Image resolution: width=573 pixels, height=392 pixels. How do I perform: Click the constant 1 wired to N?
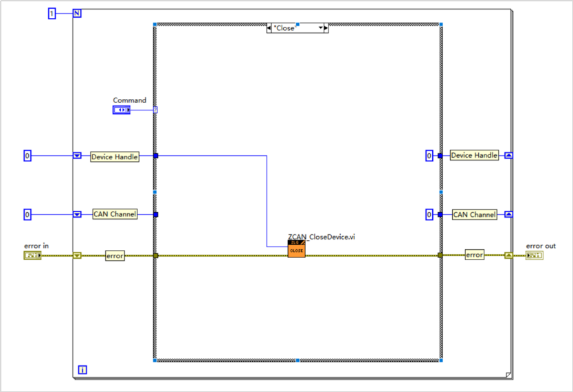click(x=52, y=14)
